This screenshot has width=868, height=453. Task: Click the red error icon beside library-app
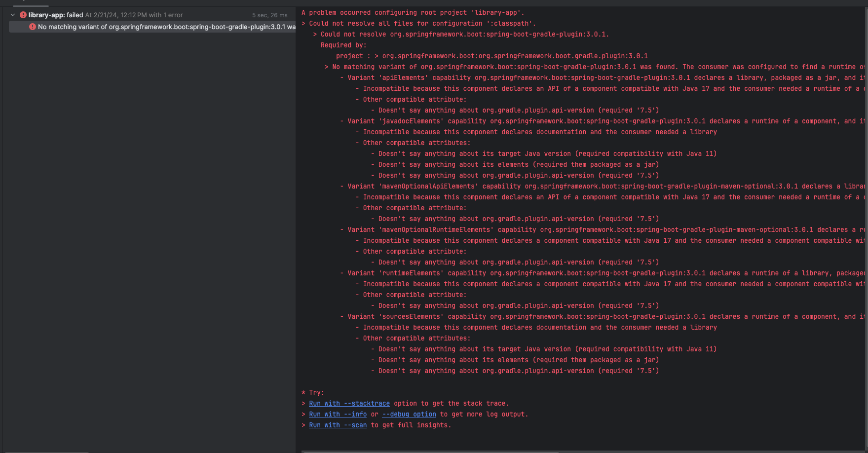[x=23, y=15]
